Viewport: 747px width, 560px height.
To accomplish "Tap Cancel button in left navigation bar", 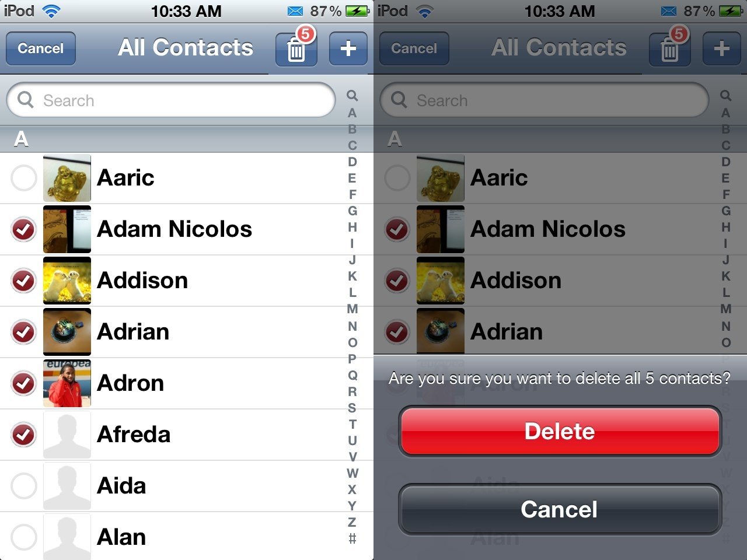I will (41, 48).
